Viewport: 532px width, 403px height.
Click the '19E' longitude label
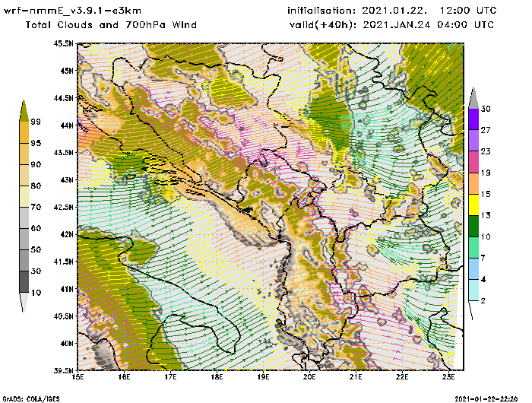(x=263, y=377)
